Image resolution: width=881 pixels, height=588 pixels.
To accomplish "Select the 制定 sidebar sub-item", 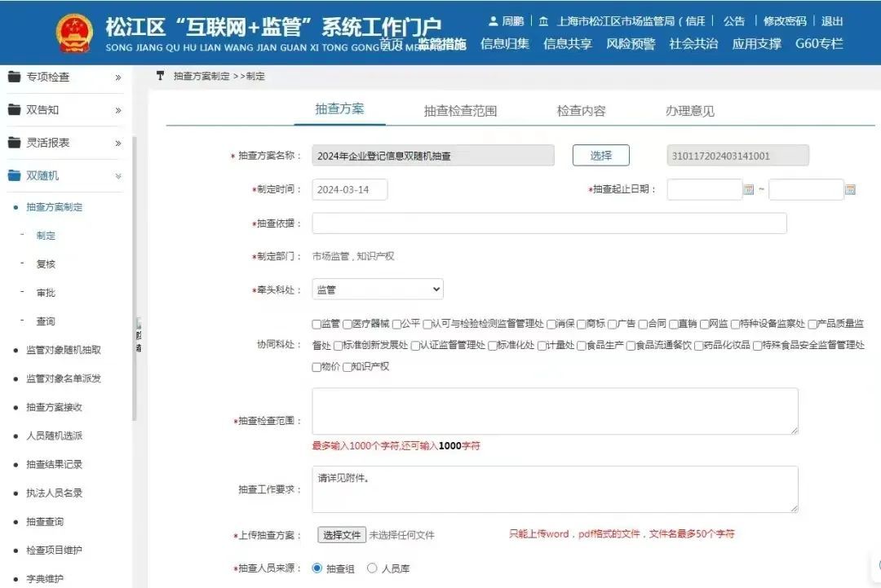I will [46, 236].
